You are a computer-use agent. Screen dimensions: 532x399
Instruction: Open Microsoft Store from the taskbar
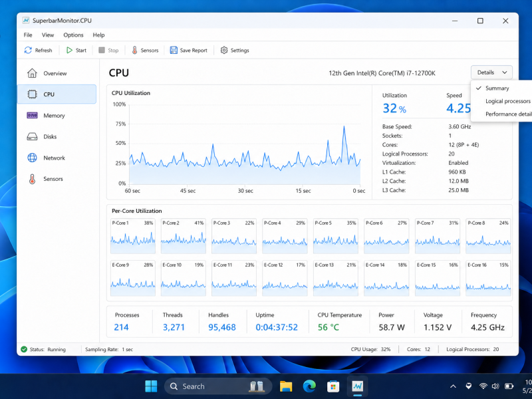pos(333,386)
